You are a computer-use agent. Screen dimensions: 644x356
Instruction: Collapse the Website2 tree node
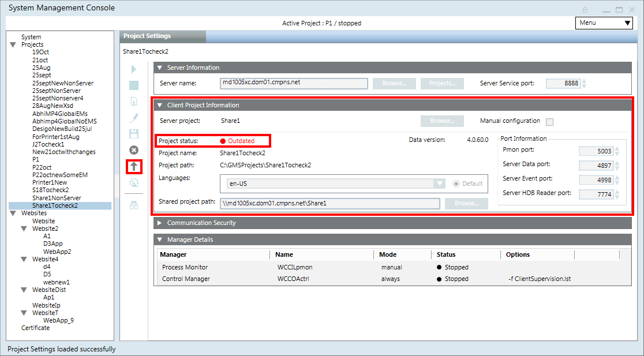coord(24,228)
